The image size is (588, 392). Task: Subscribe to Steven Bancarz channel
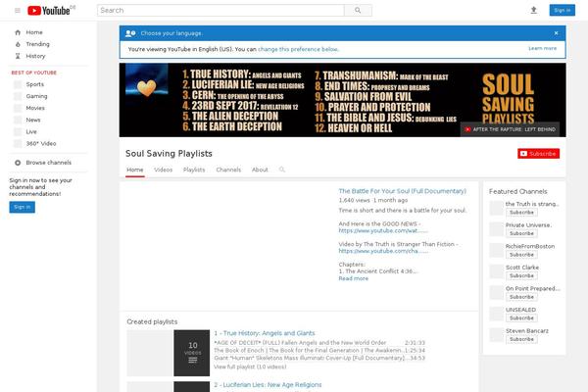click(521, 339)
